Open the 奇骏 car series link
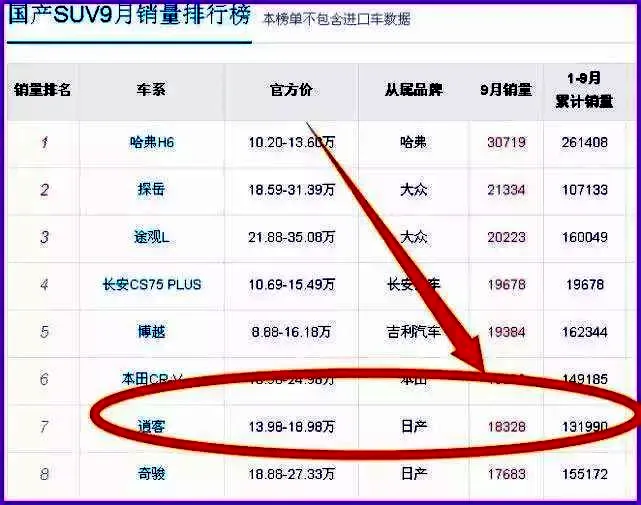641x505 pixels. tap(151, 474)
